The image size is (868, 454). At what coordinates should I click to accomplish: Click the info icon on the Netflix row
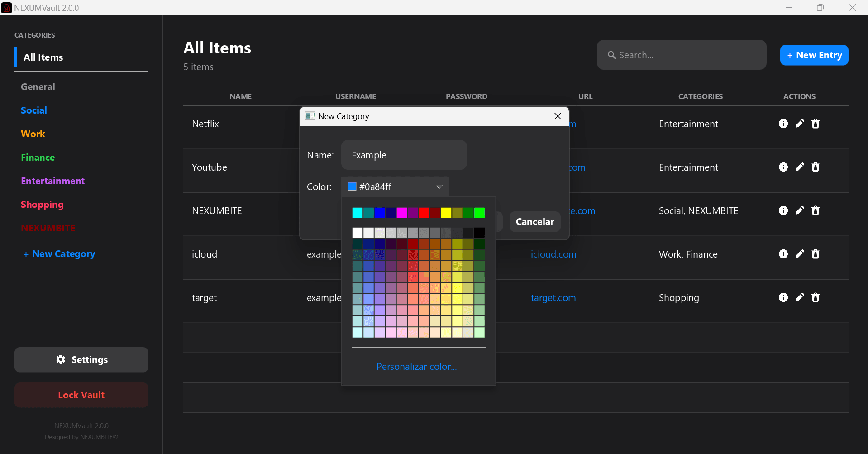[x=783, y=124]
